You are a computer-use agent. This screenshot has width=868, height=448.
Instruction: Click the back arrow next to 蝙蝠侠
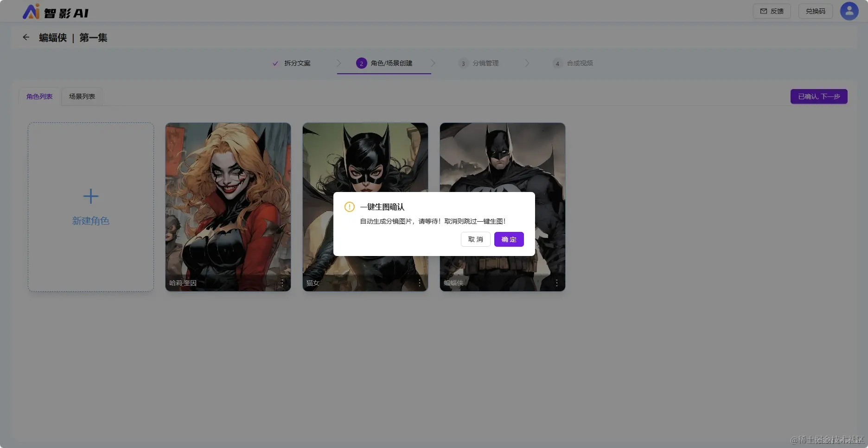tap(26, 37)
